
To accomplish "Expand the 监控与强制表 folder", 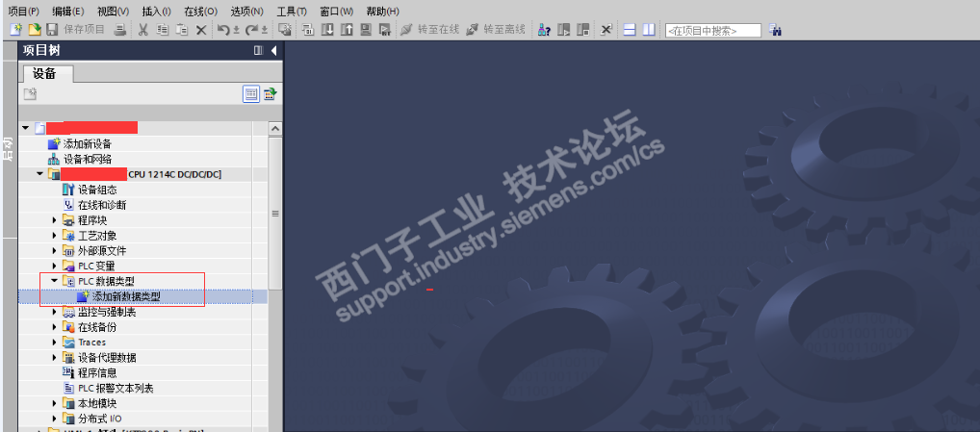I will coord(55,312).
